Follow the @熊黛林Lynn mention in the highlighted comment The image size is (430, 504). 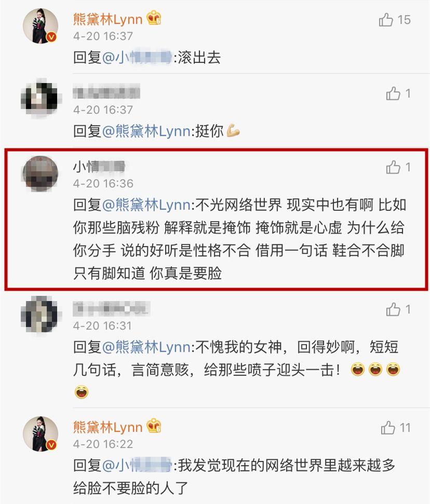tap(146, 205)
